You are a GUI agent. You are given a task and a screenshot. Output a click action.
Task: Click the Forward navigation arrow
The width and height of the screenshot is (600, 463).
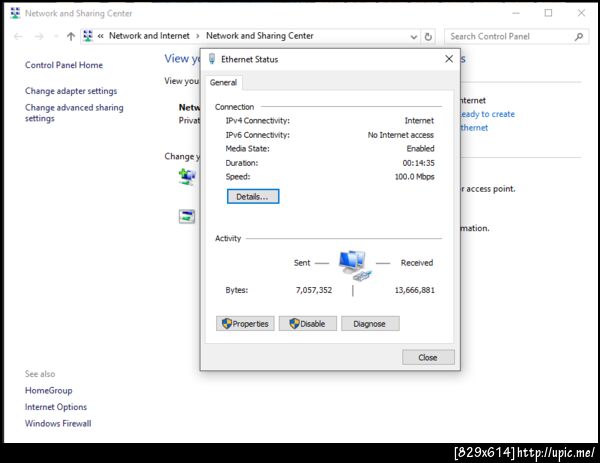coord(39,37)
